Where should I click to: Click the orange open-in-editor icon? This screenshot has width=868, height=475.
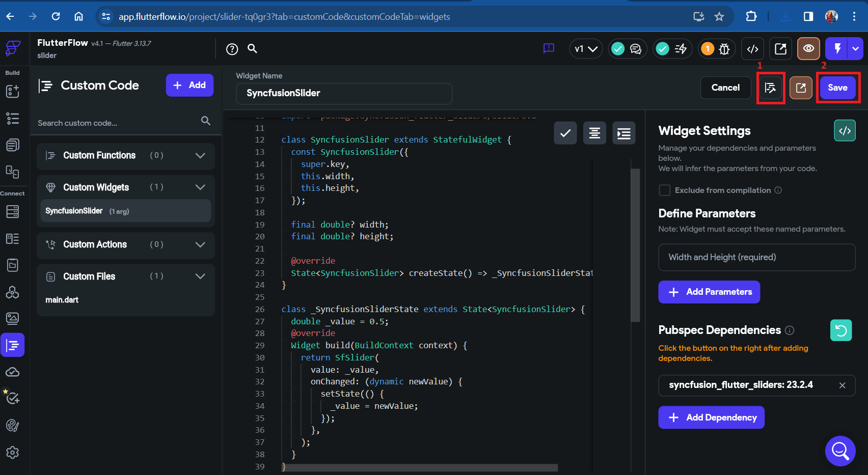[x=801, y=88]
